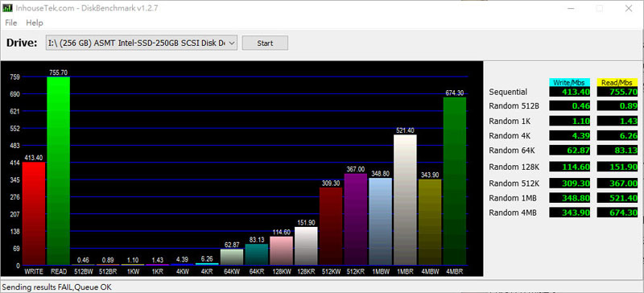Select the 4MBR bar in chart

[x=455, y=181]
